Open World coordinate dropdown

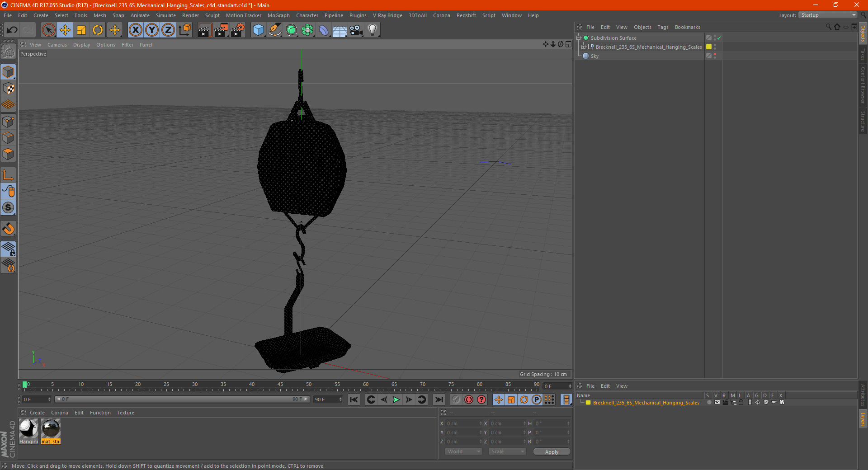pyautogui.click(x=463, y=451)
